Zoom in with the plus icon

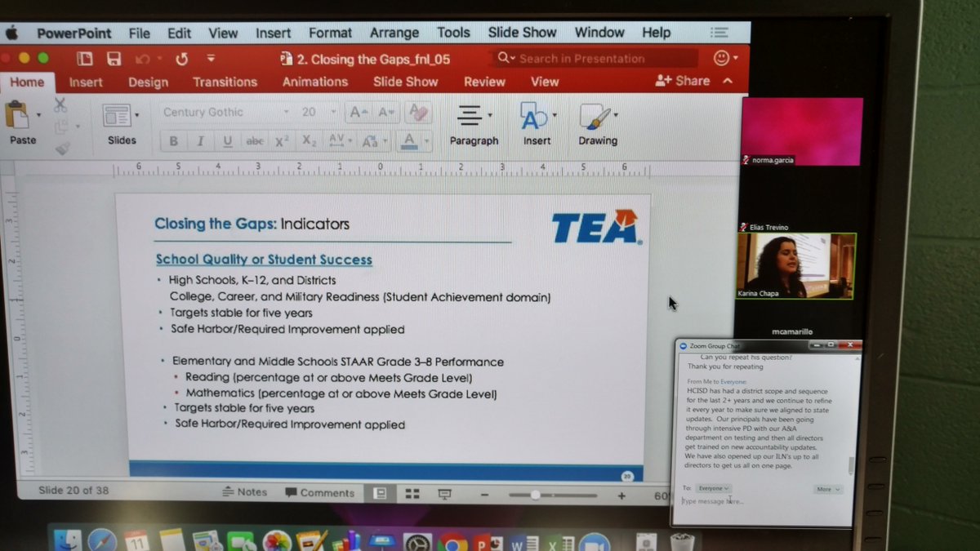[621, 495]
